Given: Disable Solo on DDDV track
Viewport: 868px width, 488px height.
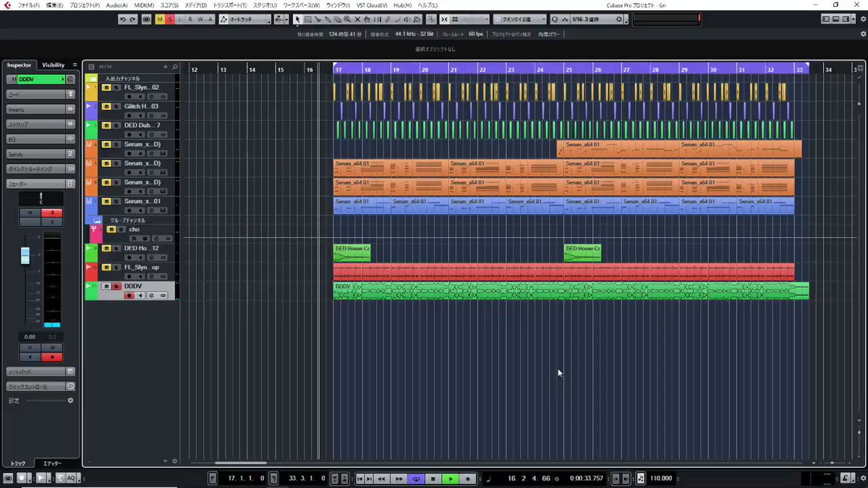Looking at the screenshot, I should pyautogui.click(x=116, y=286).
